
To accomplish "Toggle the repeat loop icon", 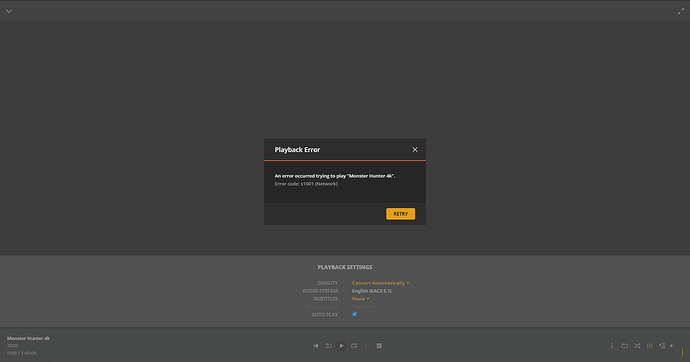I will point(624,346).
